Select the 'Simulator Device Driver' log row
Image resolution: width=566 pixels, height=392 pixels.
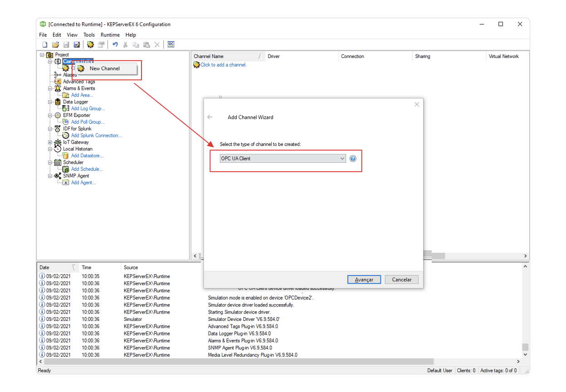pos(279,319)
